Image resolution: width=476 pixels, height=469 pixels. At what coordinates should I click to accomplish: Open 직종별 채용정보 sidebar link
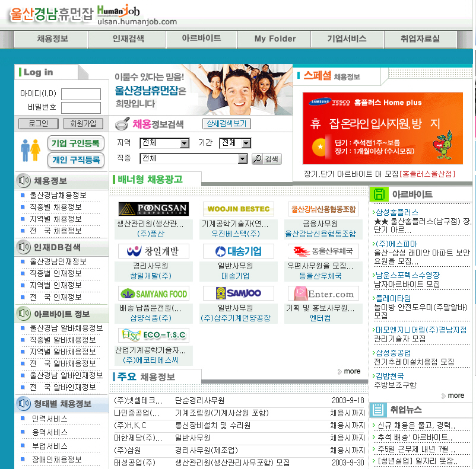56,207
